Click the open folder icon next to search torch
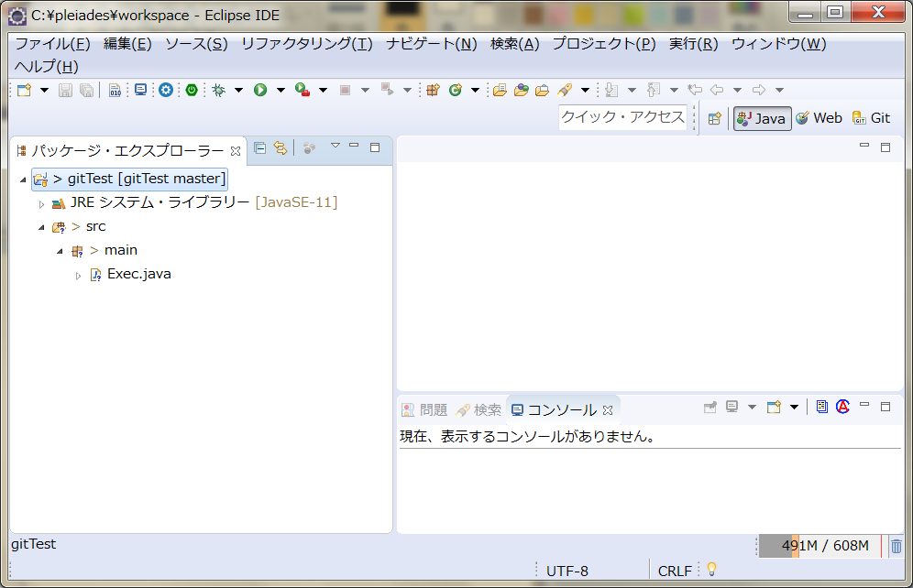This screenshot has width=913, height=588. [542, 90]
